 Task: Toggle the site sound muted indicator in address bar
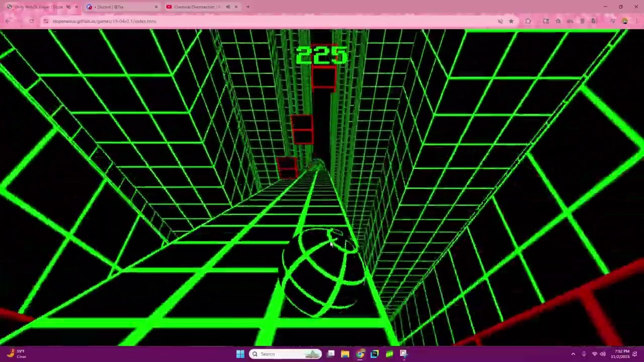point(500,21)
